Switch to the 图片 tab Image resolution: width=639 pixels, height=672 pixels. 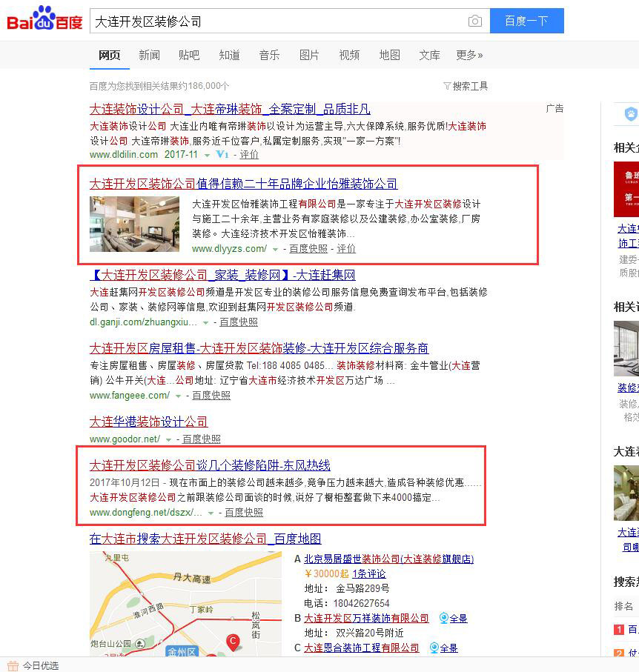(x=309, y=56)
